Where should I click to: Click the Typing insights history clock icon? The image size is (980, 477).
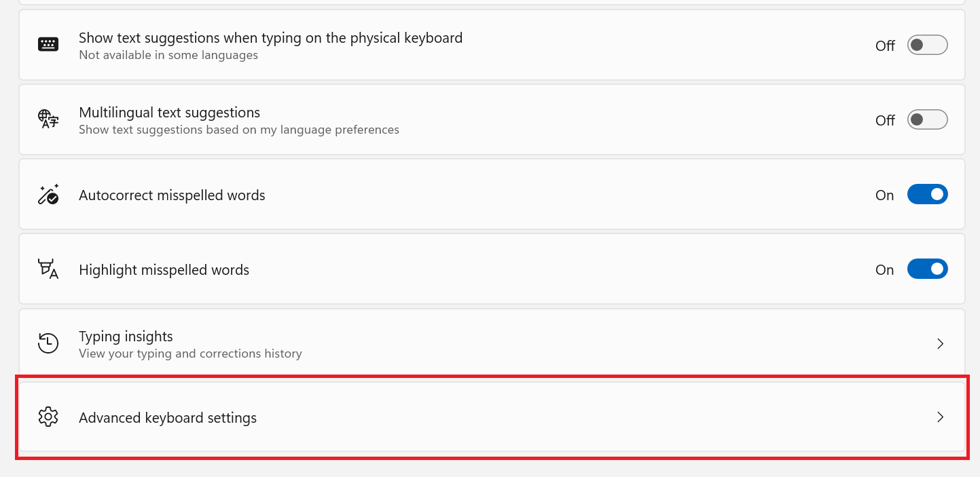click(x=48, y=343)
